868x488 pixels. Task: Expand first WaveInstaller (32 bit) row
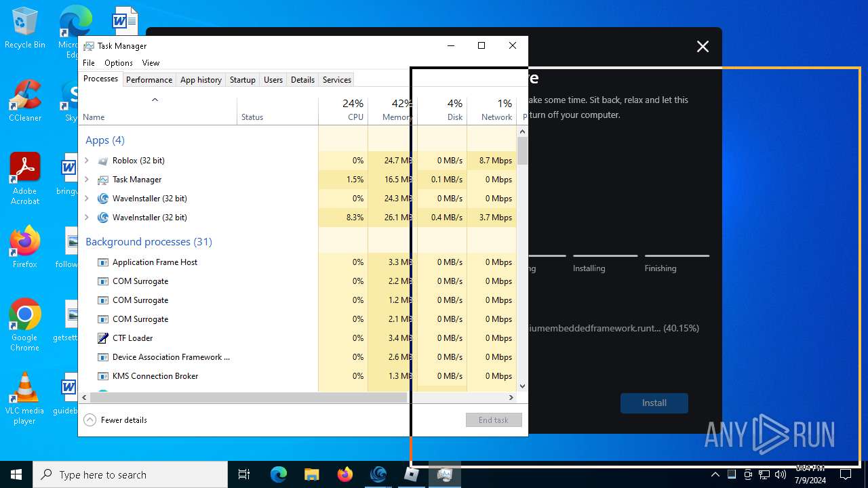point(87,199)
